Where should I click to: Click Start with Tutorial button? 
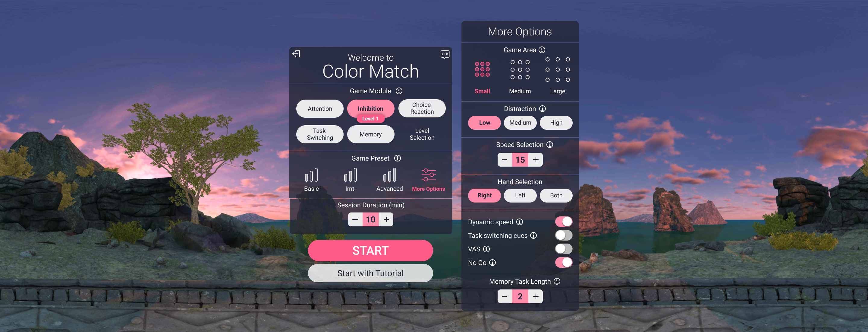click(370, 273)
